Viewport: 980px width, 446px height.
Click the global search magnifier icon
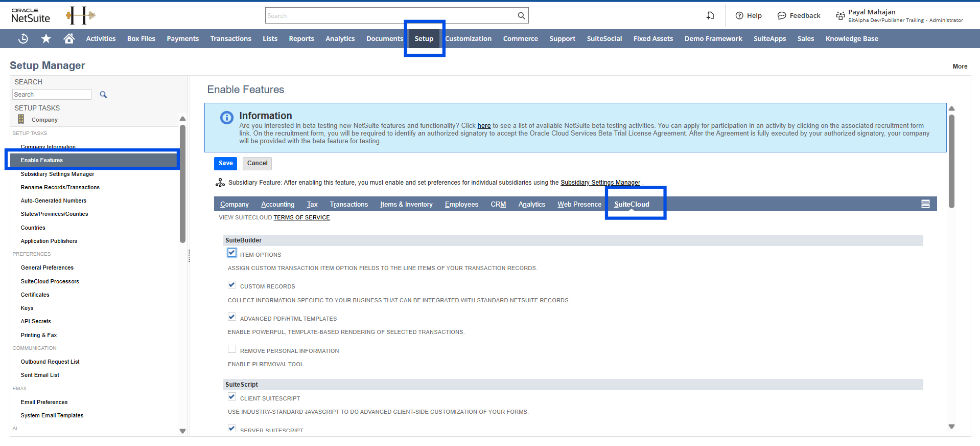click(x=521, y=16)
